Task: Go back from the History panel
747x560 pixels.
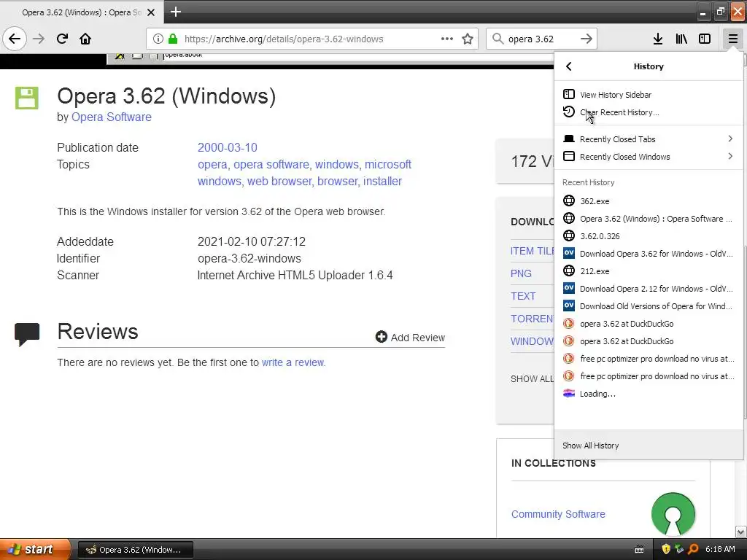Action: [569, 66]
